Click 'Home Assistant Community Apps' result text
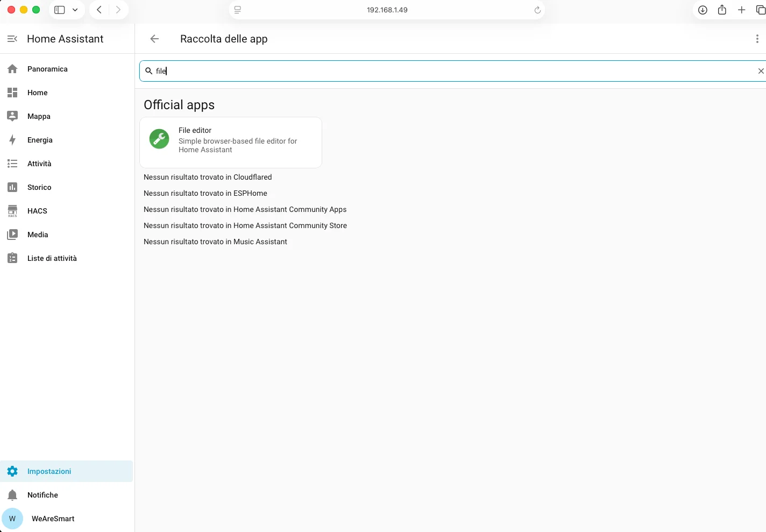Viewport: 766px width, 532px height. (290, 209)
